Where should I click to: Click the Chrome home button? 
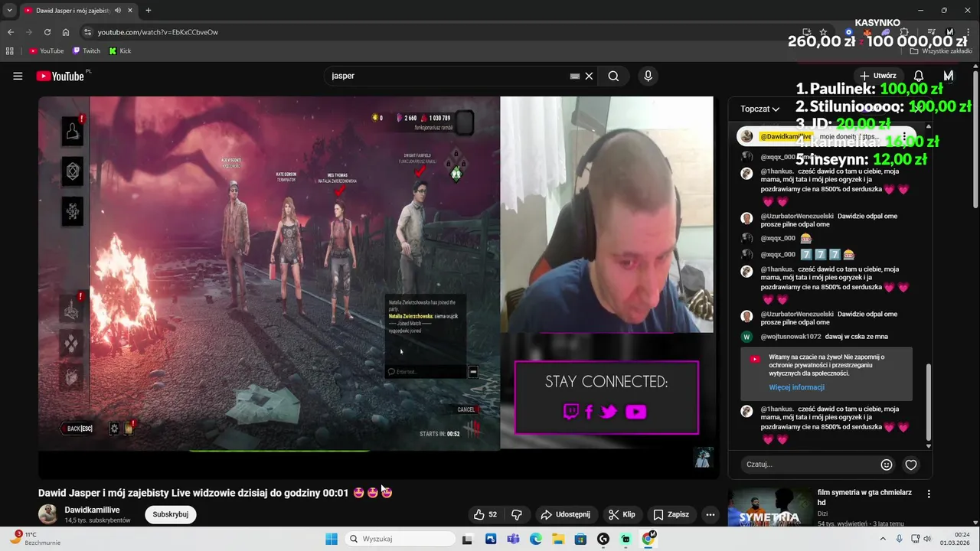pos(66,32)
